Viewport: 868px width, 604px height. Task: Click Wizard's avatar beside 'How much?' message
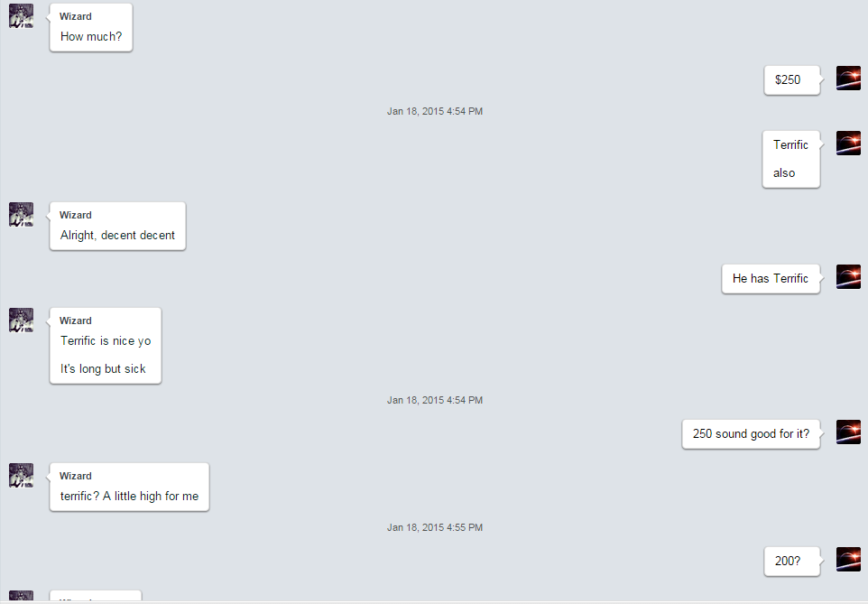[x=21, y=15]
